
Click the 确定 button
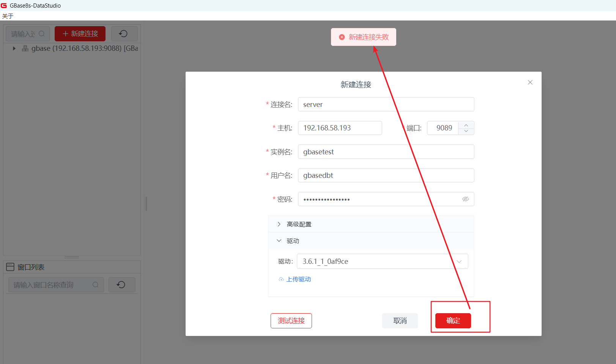pos(453,321)
